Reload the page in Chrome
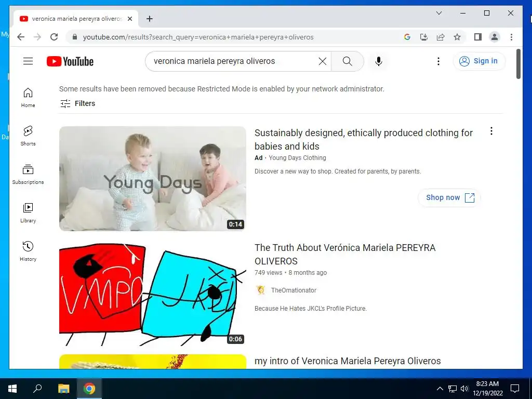This screenshot has width=532, height=399. click(x=54, y=37)
